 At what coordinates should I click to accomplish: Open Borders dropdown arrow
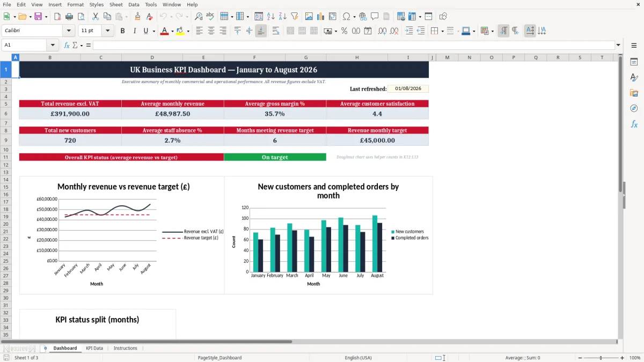(x=442, y=31)
